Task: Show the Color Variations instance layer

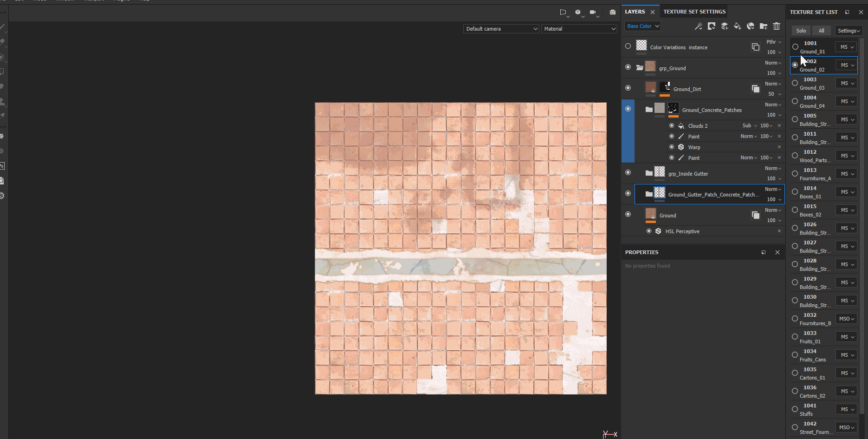Action: pos(628,46)
